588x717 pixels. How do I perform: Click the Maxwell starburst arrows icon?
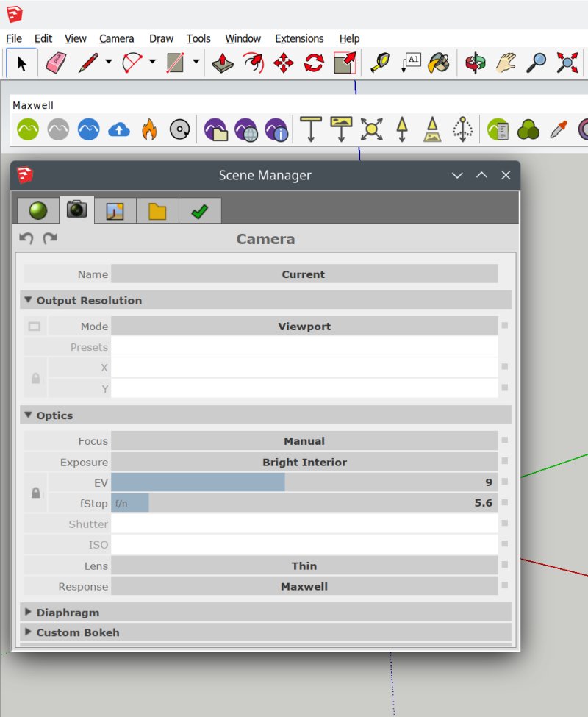coord(371,129)
